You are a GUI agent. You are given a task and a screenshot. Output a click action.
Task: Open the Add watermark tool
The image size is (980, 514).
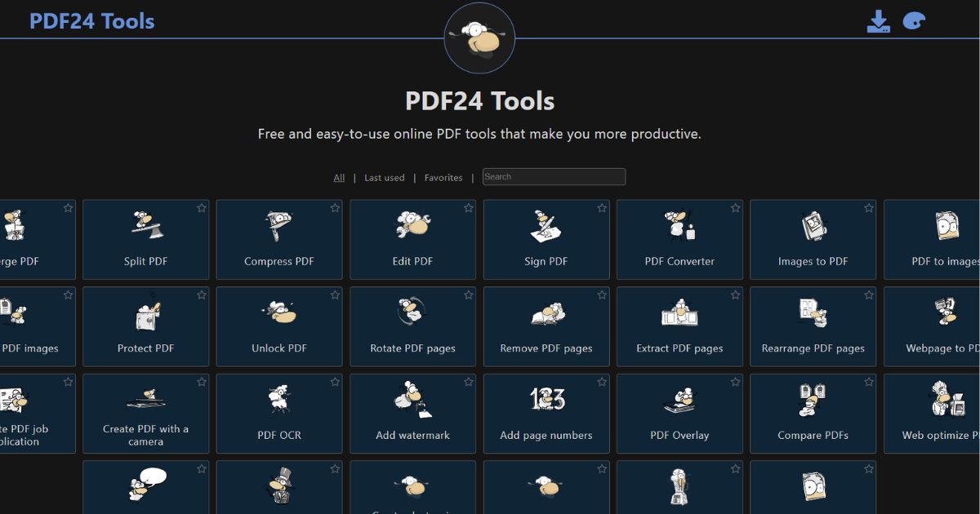(412, 413)
